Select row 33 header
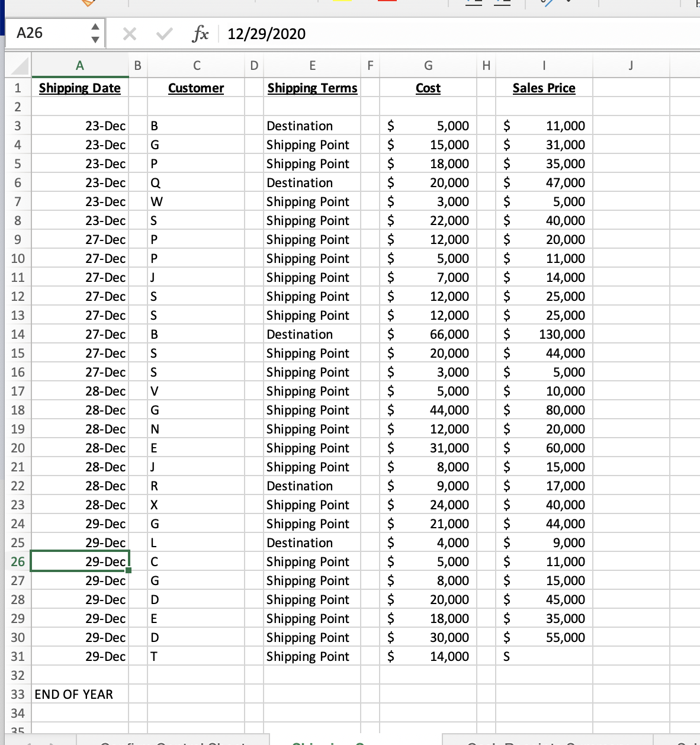The width and height of the screenshot is (700, 745). coord(18,694)
